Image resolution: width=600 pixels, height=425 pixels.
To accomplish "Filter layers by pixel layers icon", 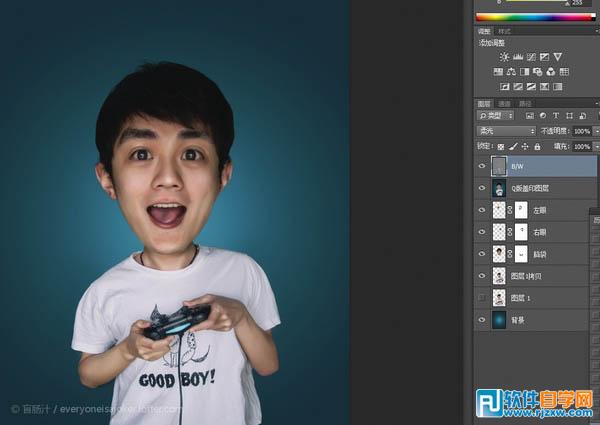I will point(530,116).
